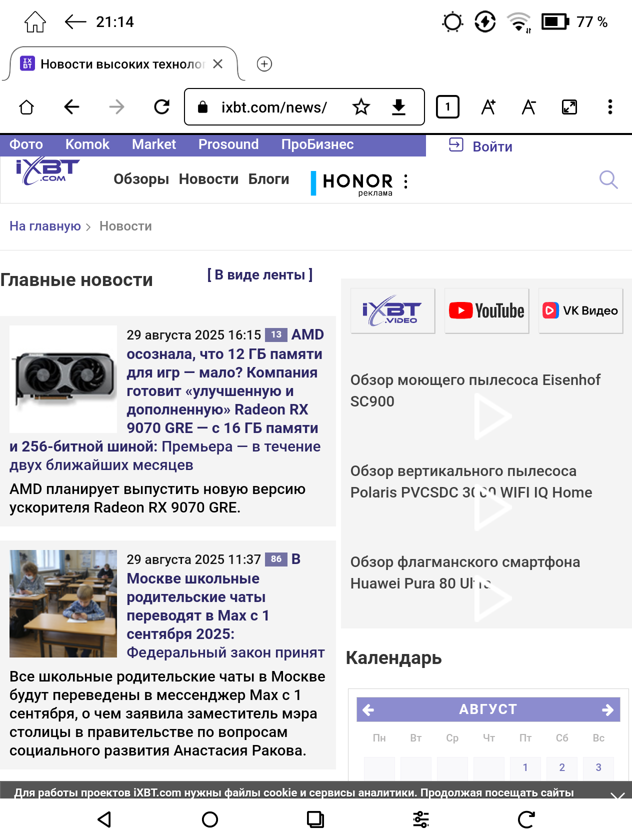
Task: Open brightness settings sun icon
Action: pos(453,22)
